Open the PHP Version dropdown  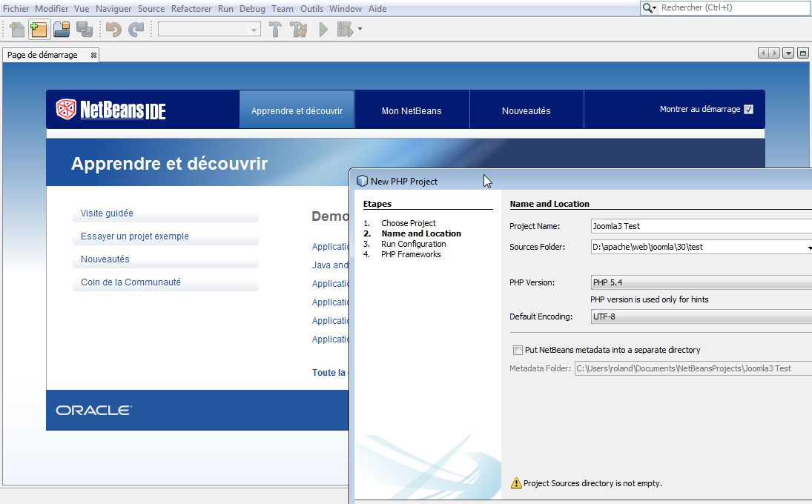click(702, 282)
